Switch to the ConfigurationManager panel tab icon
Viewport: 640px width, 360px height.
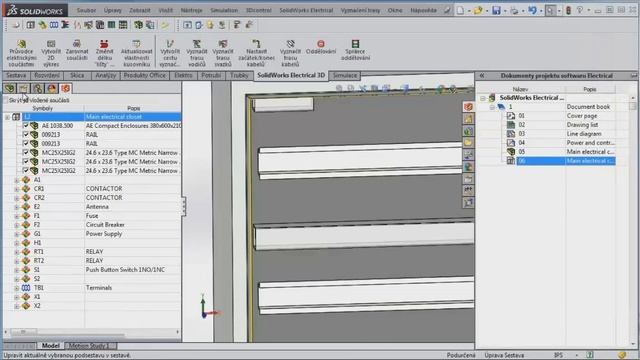pos(38,88)
